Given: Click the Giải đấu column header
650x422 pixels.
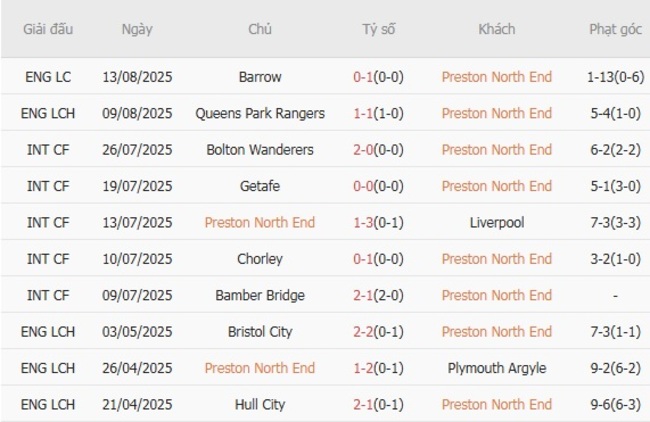Looking at the screenshot, I should point(48,29).
